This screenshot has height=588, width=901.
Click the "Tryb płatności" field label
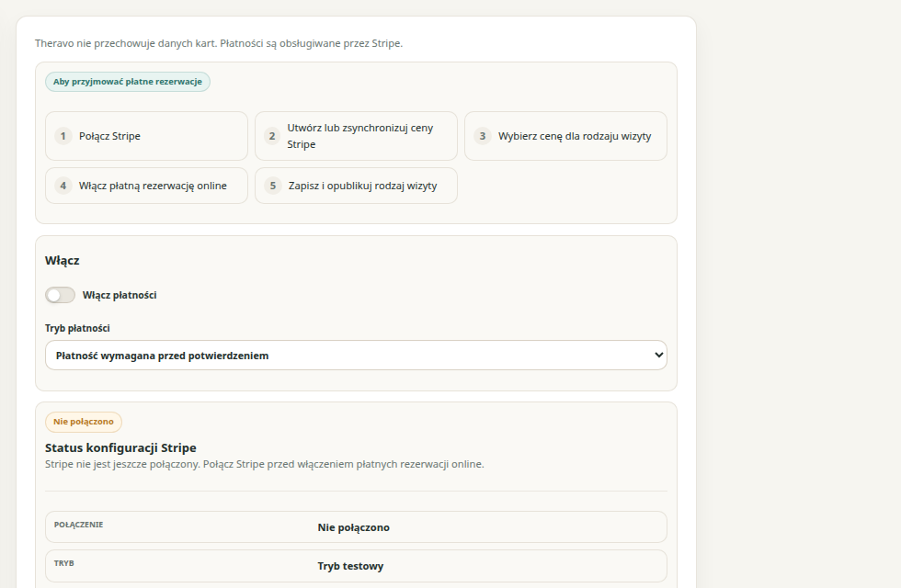(x=77, y=329)
